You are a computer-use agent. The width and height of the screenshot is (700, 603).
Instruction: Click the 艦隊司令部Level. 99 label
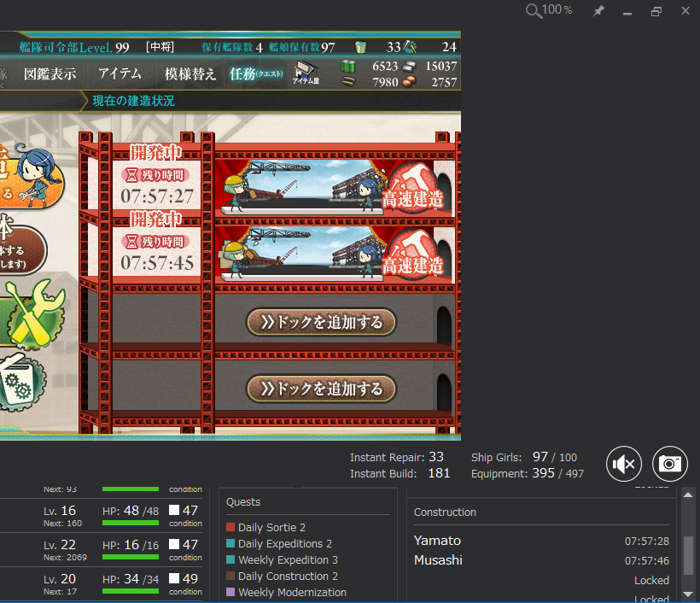[74, 47]
